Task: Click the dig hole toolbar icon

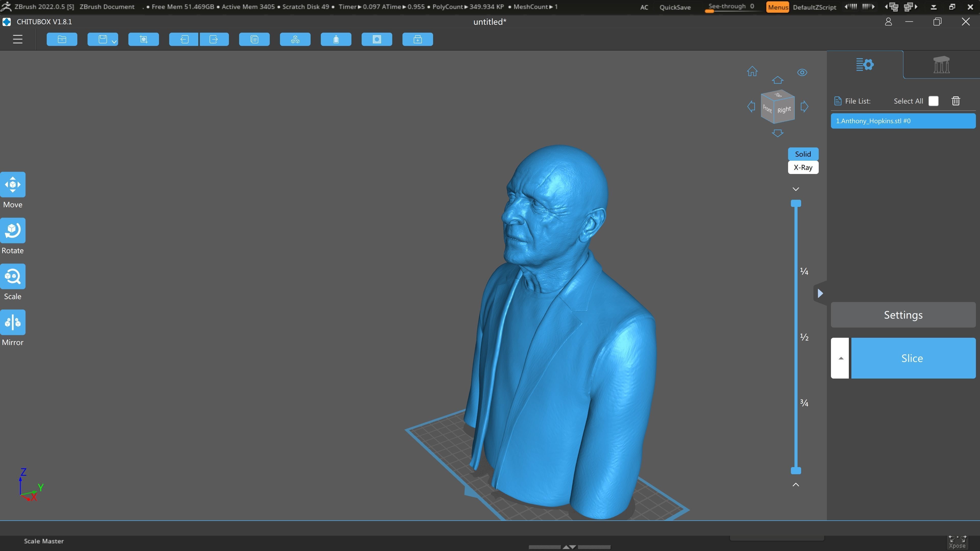Action: [377, 39]
